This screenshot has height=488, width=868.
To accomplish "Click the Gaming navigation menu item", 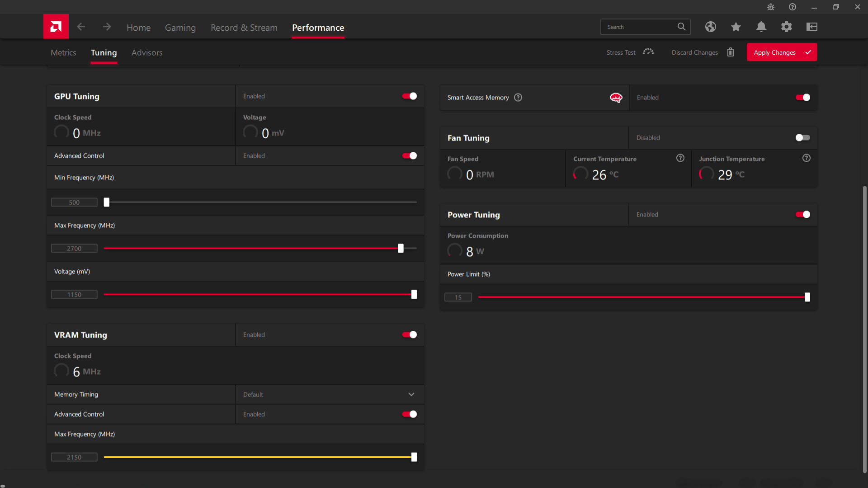I will [180, 28].
